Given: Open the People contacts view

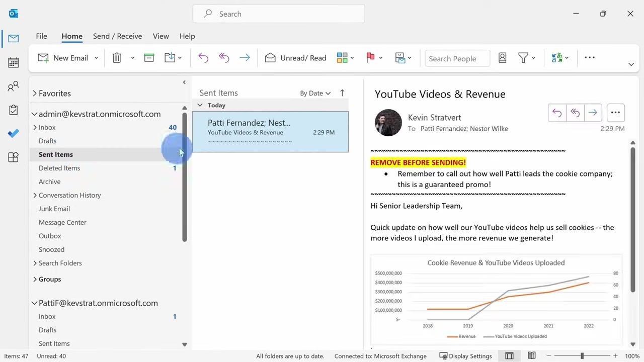Looking at the screenshot, I should click(x=14, y=86).
